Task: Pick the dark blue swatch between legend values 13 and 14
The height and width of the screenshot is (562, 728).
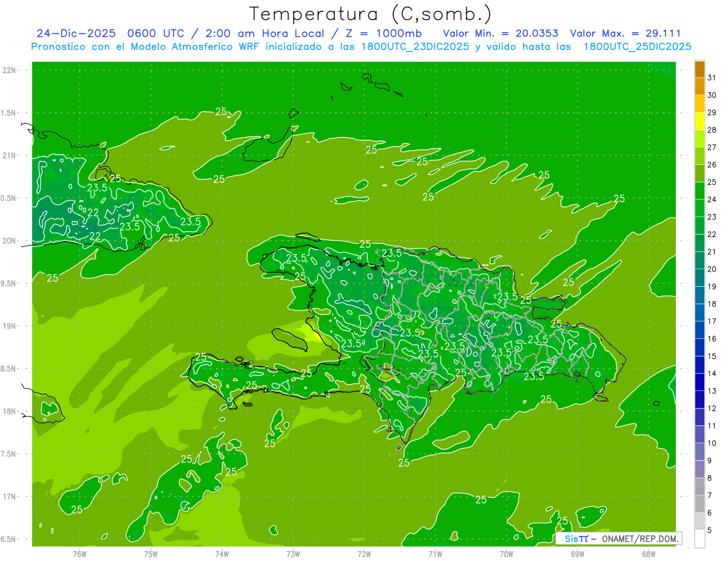Action: 699,382
